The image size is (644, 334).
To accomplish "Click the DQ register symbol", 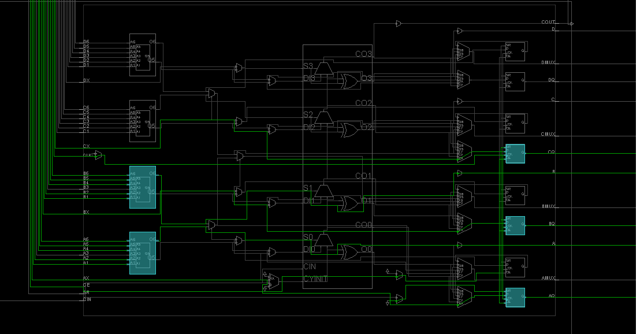I will coord(516,82).
